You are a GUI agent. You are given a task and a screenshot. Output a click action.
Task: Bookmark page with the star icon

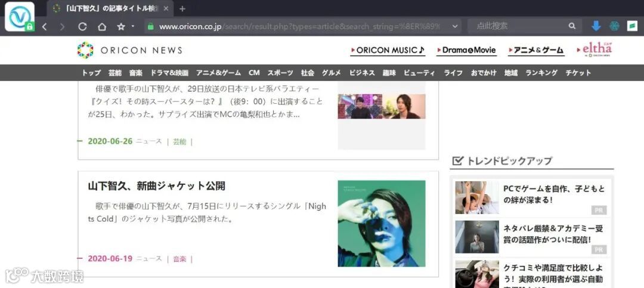(120, 27)
